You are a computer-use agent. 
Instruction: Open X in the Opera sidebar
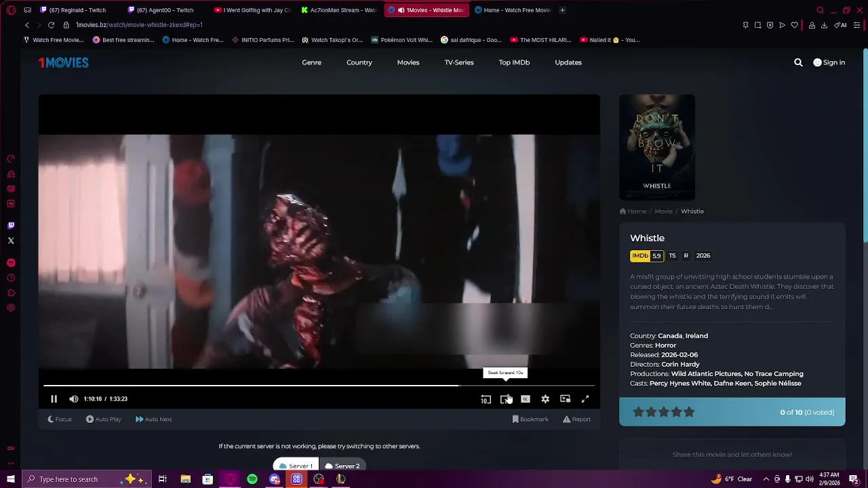click(11, 241)
